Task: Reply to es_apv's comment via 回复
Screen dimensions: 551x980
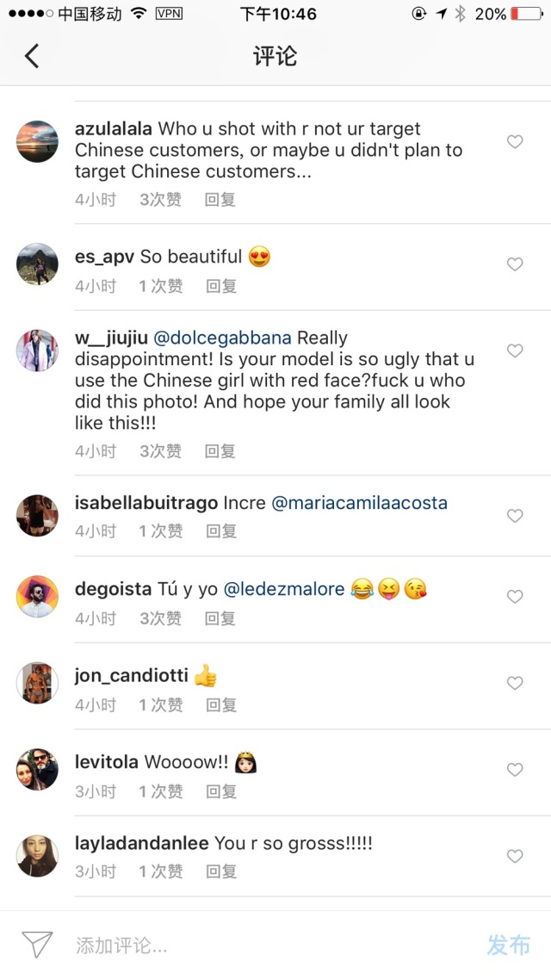Action: click(x=221, y=286)
